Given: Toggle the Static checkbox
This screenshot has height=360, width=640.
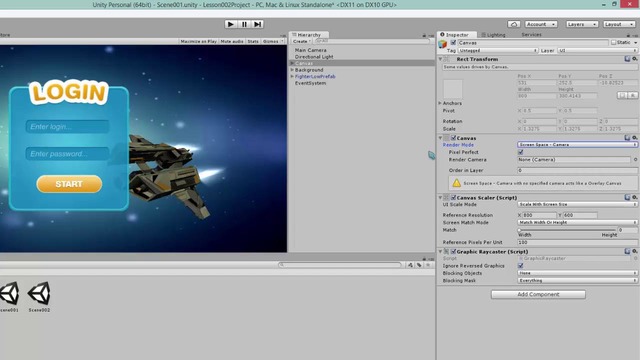Looking at the screenshot, I should pos(613,42).
